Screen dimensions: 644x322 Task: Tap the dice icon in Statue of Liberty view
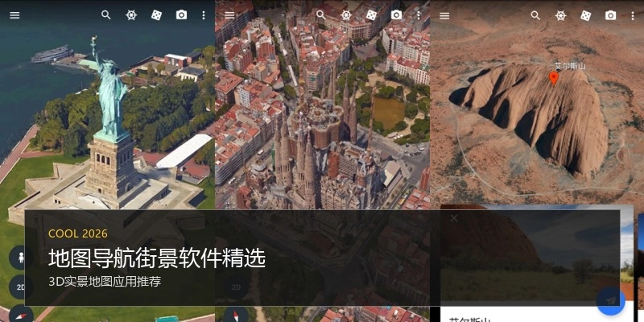156,15
